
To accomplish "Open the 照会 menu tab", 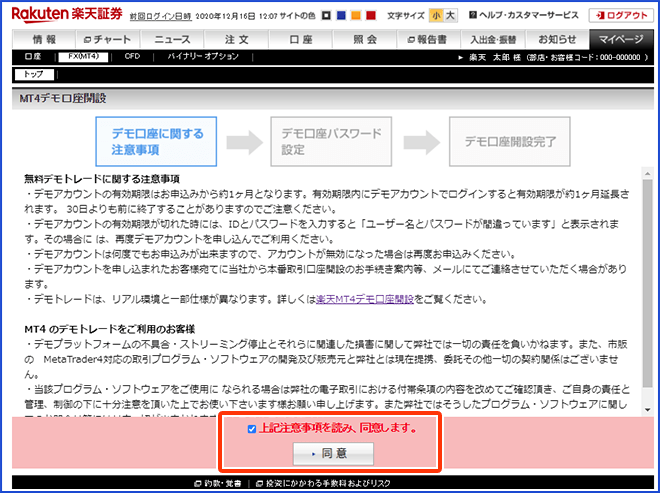I will pyautogui.click(x=365, y=40).
